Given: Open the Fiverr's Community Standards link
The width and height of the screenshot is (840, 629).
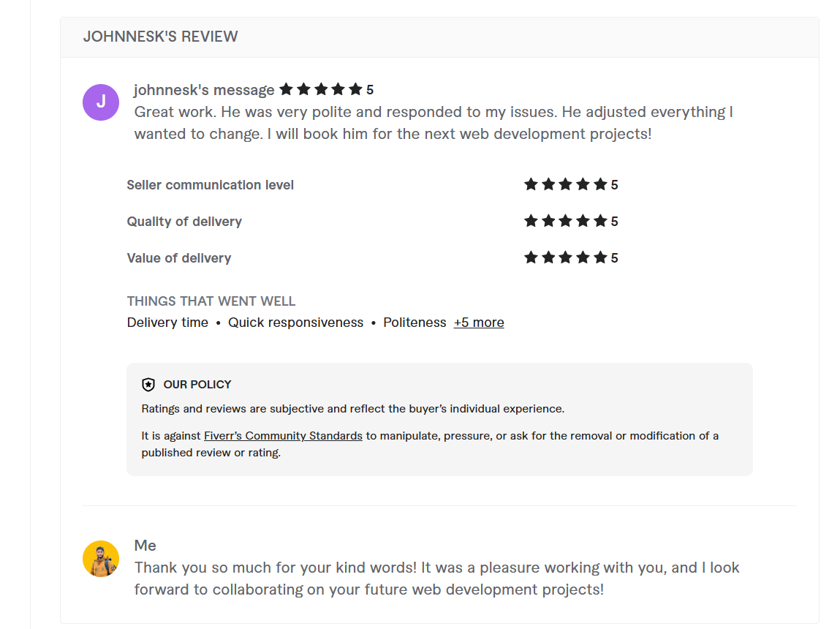Looking at the screenshot, I should coord(283,435).
